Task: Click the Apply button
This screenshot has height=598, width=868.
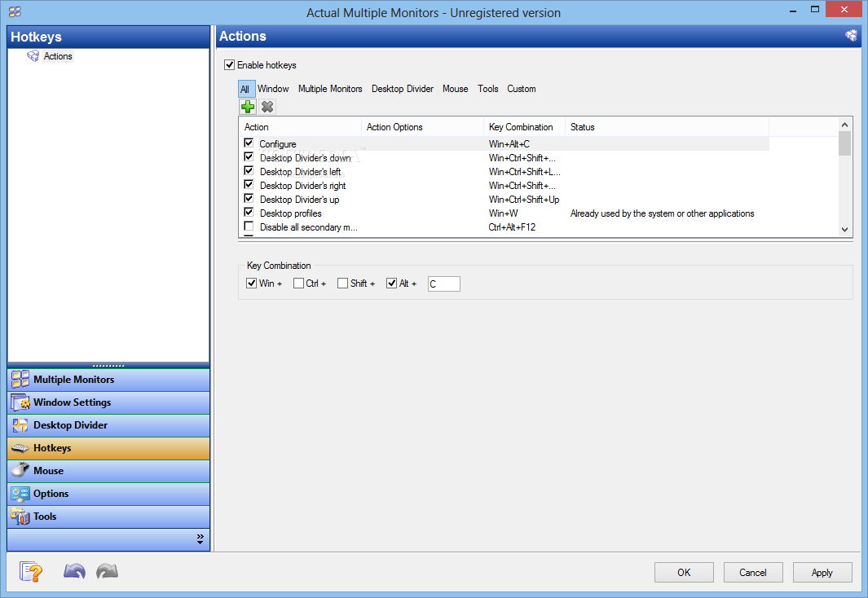Action: click(822, 573)
